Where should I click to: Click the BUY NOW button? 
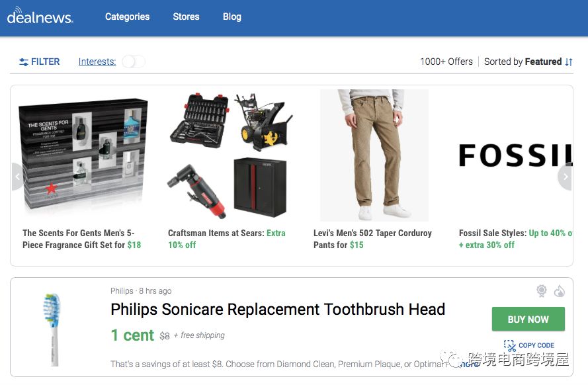(528, 319)
